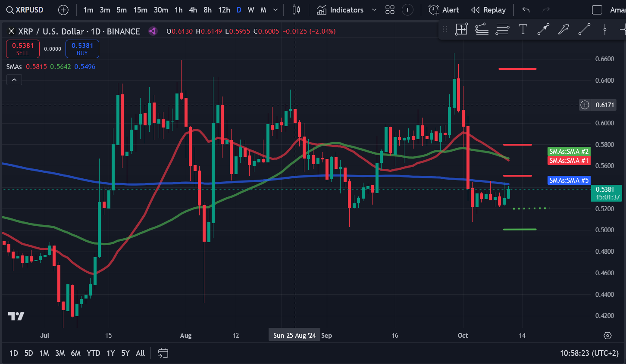The image size is (626, 364).
Task: Click the 0.5381 BUY button
Action: (82, 49)
